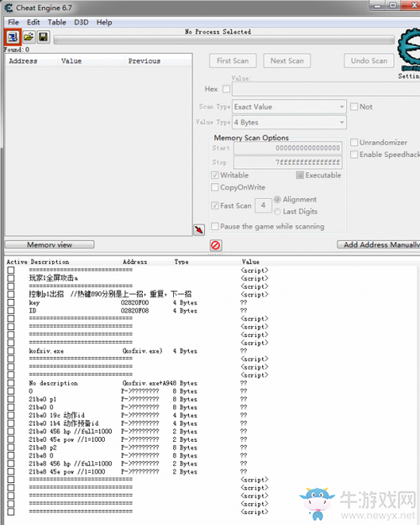420x525 pixels.
Task: Toggle the Executable checkbox
Action: click(300, 175)
